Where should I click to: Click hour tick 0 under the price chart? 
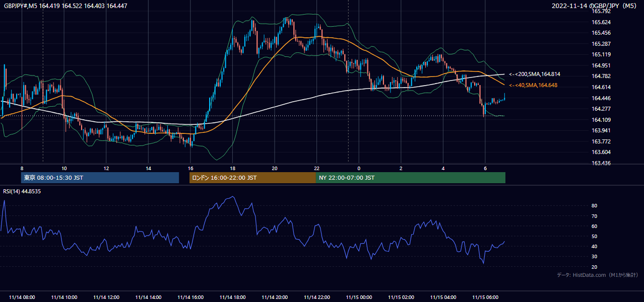pyautogui.click(x=359, y=168)
